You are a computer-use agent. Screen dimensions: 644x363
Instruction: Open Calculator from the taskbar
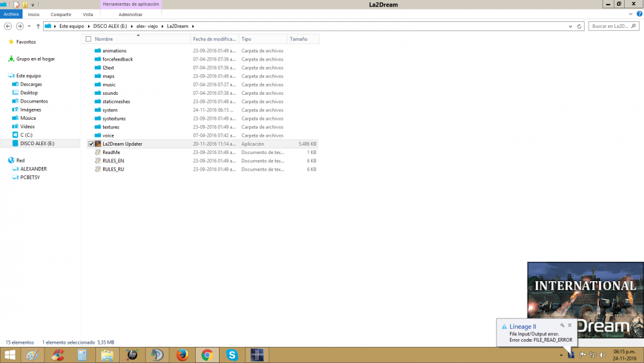[x=82, y=355]
